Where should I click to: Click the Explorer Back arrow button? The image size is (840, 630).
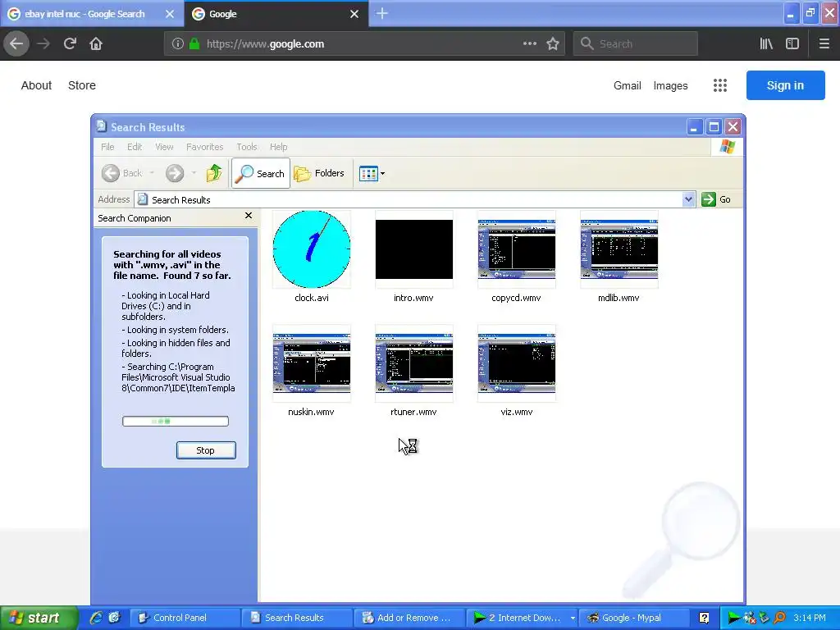pyautogui.click(x=111, y=173)
